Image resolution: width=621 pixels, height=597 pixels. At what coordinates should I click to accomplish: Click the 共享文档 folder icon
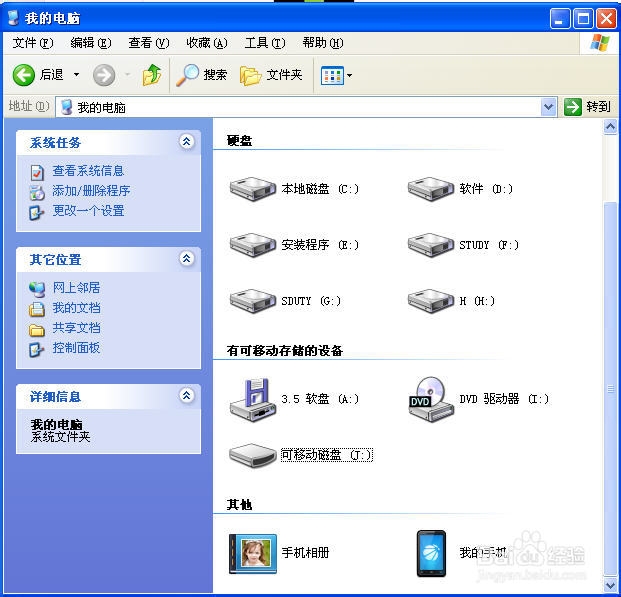37,329
